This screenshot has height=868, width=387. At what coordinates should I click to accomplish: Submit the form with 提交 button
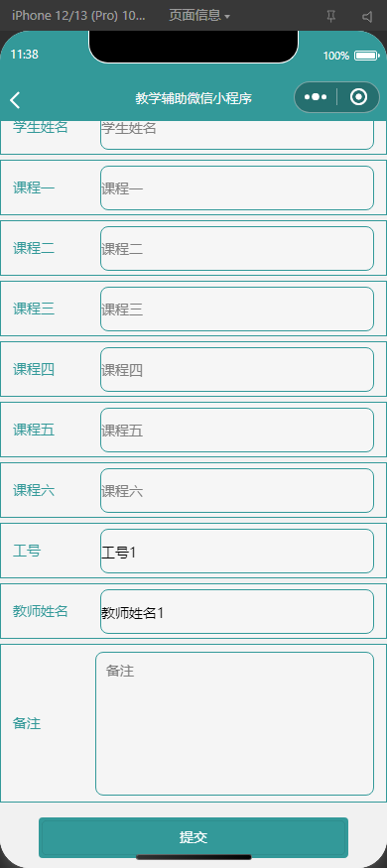193,837
